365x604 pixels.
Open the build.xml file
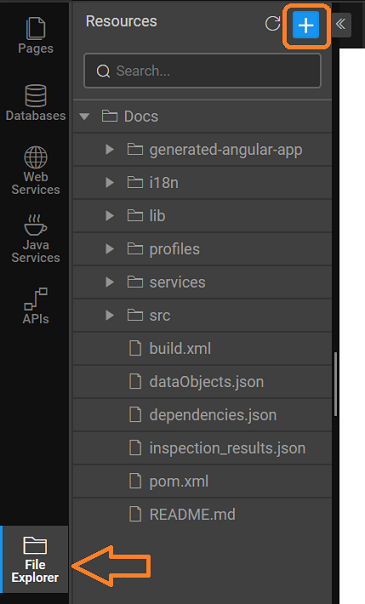202,348
